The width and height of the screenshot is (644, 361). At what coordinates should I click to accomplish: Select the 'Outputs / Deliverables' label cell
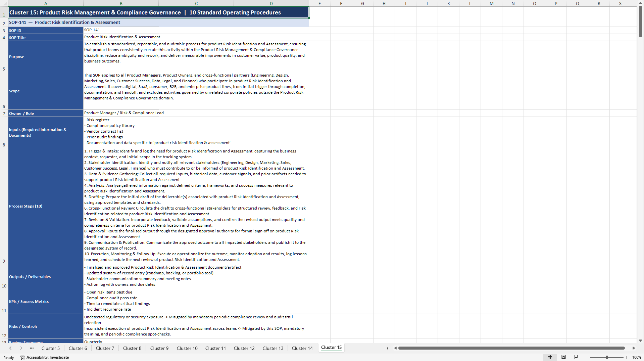tap(46, 277)
